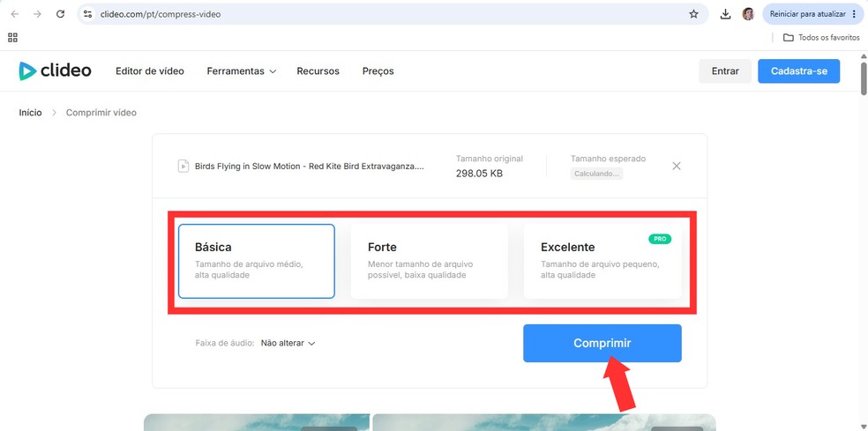The image size is (868, 431).
Task: Click the Tamanho esperado label
Action: [x=609, y=159]
